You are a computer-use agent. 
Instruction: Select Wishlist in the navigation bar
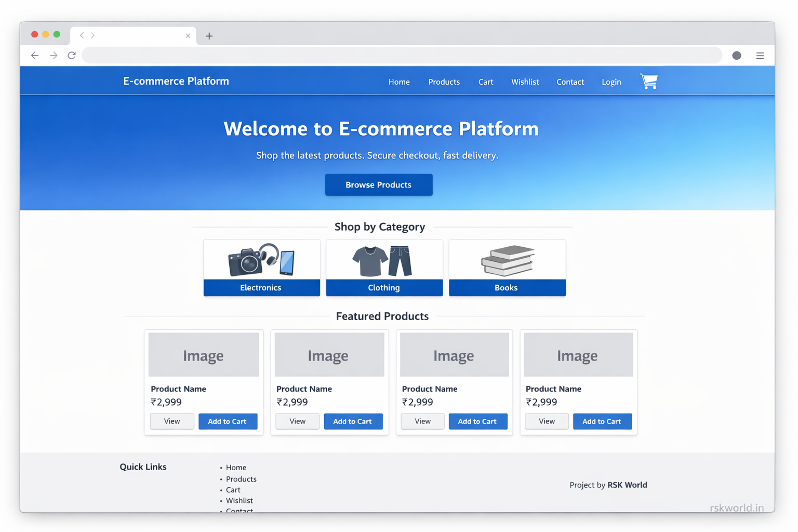coord(525,82)
